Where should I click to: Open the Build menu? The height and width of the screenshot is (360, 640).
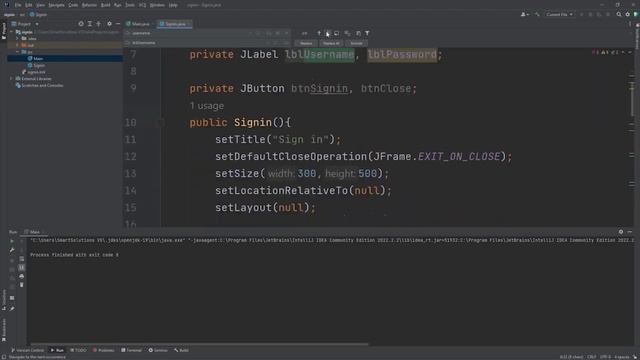tap(106, 5)
